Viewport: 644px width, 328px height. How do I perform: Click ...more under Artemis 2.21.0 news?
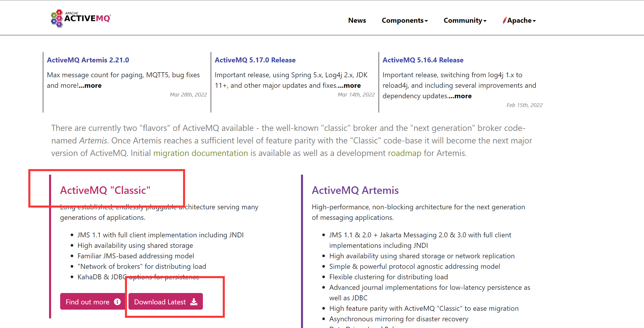(x=90, y=86)
